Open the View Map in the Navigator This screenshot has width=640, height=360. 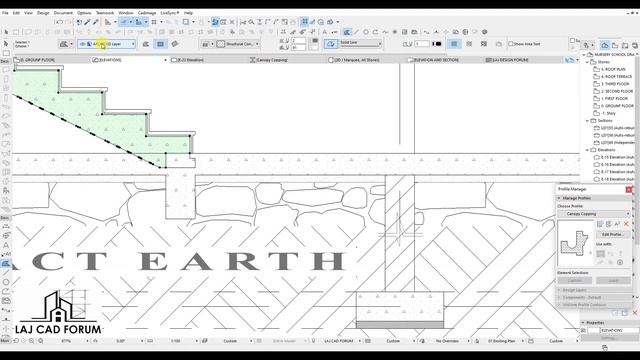(615, 45)
